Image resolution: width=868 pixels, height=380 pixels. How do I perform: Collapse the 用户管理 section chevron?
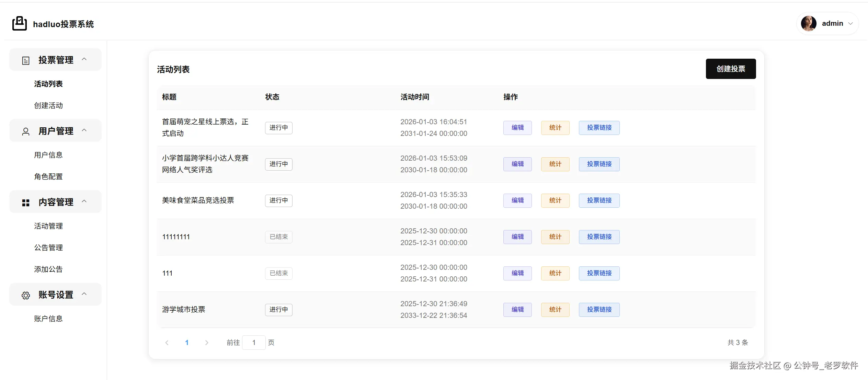[x=84, y=130]
